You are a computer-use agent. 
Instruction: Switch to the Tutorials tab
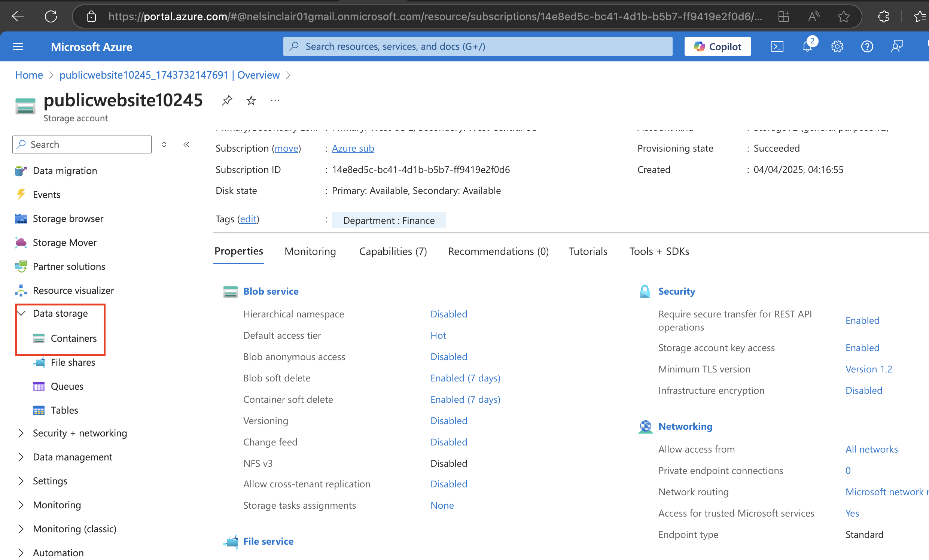tap(588, 251)
